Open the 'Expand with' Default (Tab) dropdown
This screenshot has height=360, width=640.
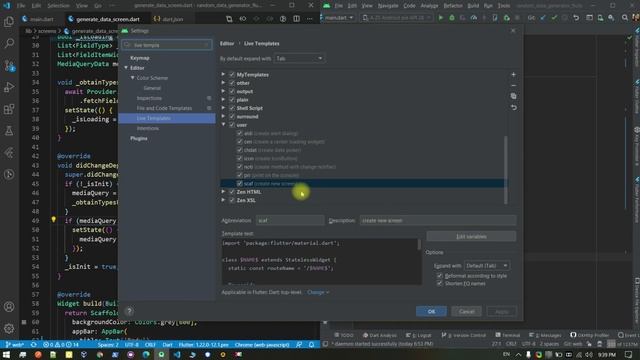(487, 265)
